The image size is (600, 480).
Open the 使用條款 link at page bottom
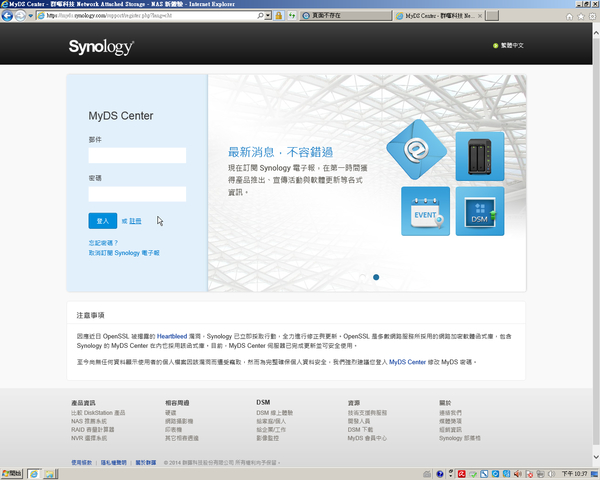[x=82, y=462]
